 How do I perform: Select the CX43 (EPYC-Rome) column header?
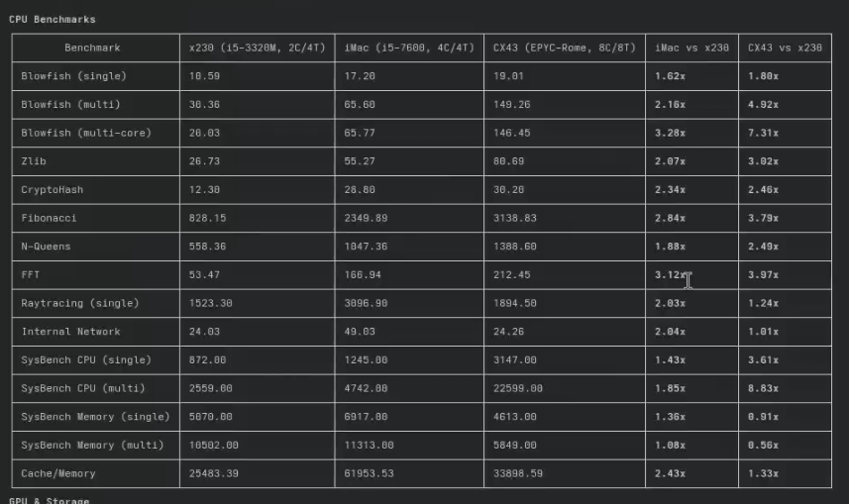coord(563,48)
